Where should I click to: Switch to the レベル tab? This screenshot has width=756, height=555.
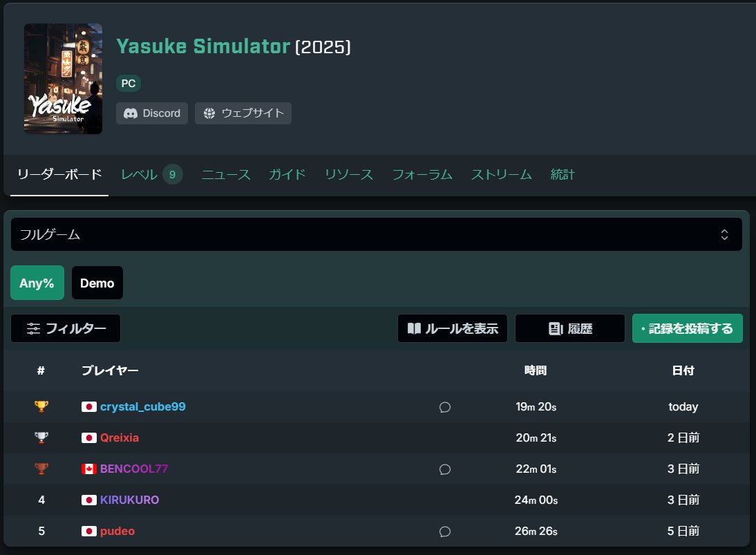coord(140,174)
